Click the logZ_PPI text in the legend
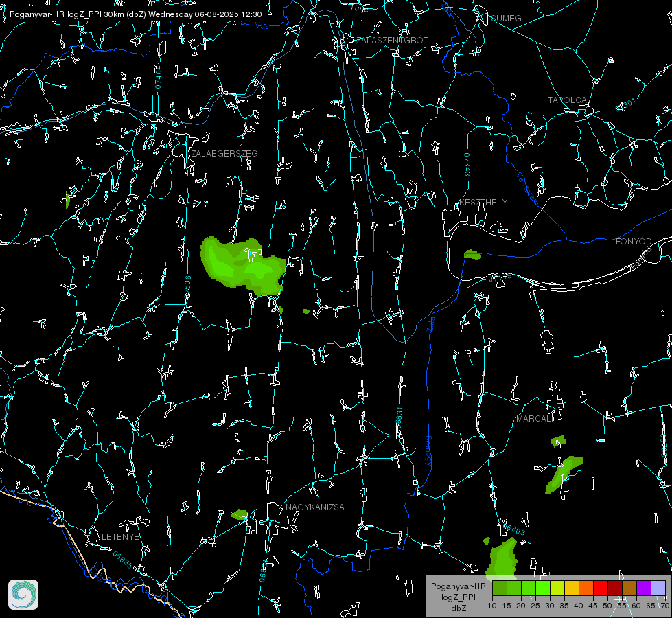672x618 pixels. 458,597
